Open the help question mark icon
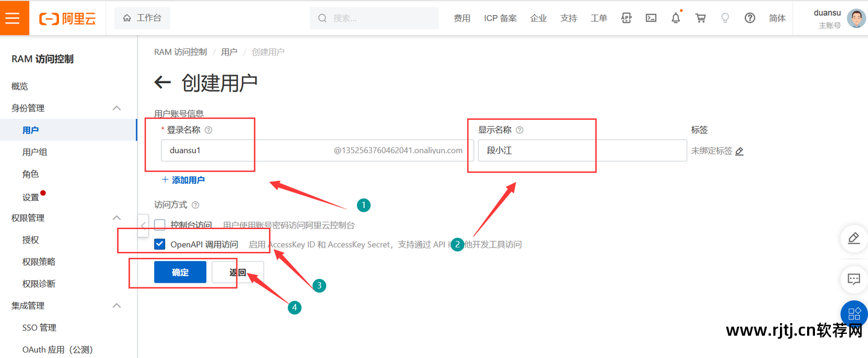This screenshot has width=868, height=358. pyautogui.click(x=750, y=18)
